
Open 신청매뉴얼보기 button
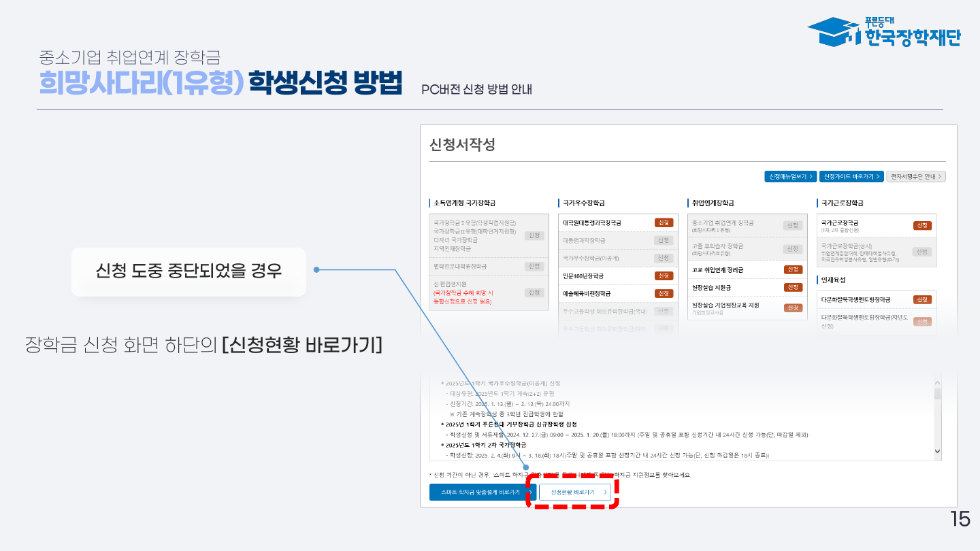pyautogui.click(x=789, y=176)
